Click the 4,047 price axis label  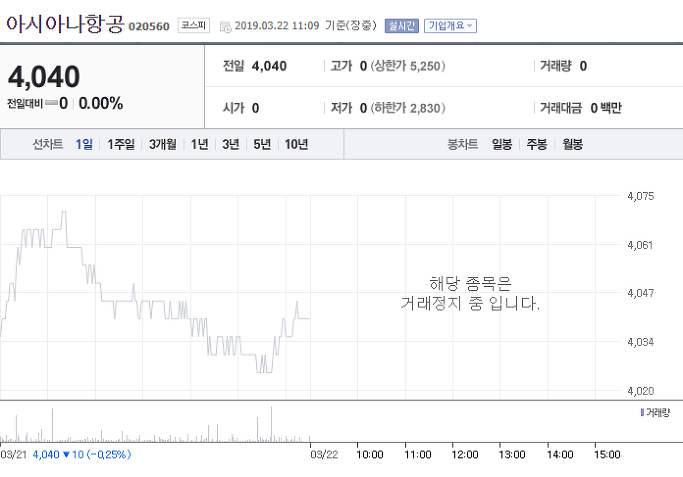click(x=640, y=293)
